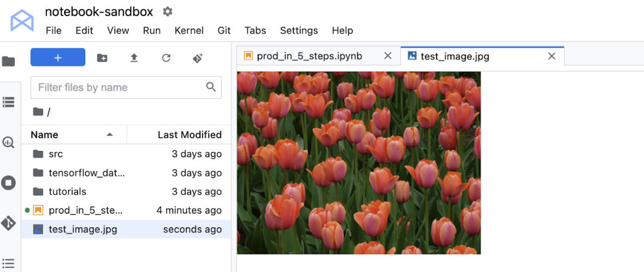644x272 pixels.
Task: Open the Settings menu
Action: tap(299, 30)
